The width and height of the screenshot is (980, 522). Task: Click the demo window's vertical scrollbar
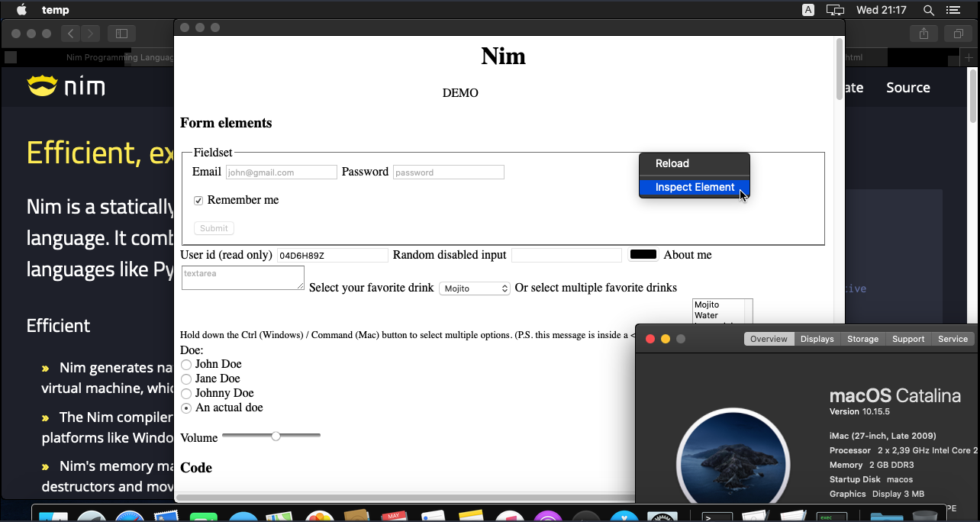click(840, 69)
